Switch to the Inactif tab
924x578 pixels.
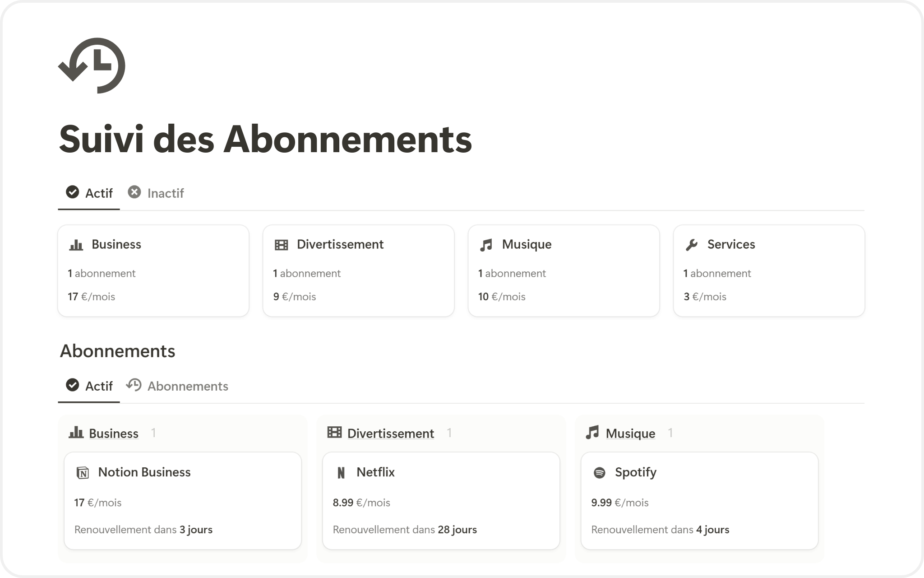tap(156, 193)
